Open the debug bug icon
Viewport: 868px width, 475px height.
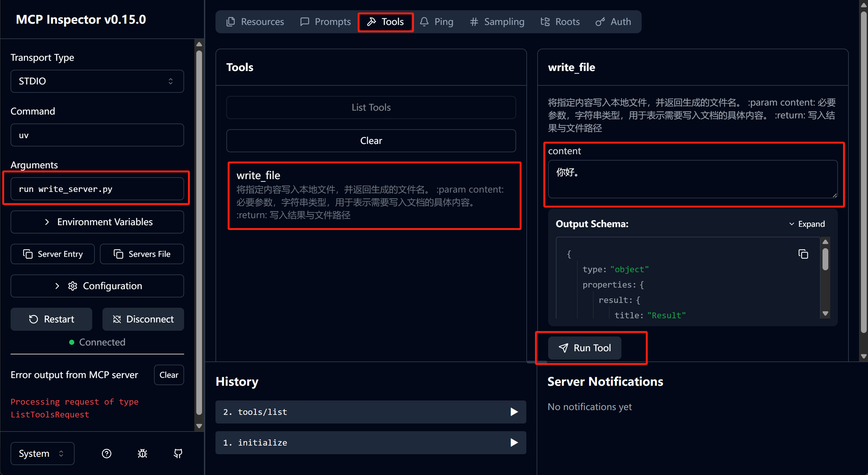coord(142,454)
